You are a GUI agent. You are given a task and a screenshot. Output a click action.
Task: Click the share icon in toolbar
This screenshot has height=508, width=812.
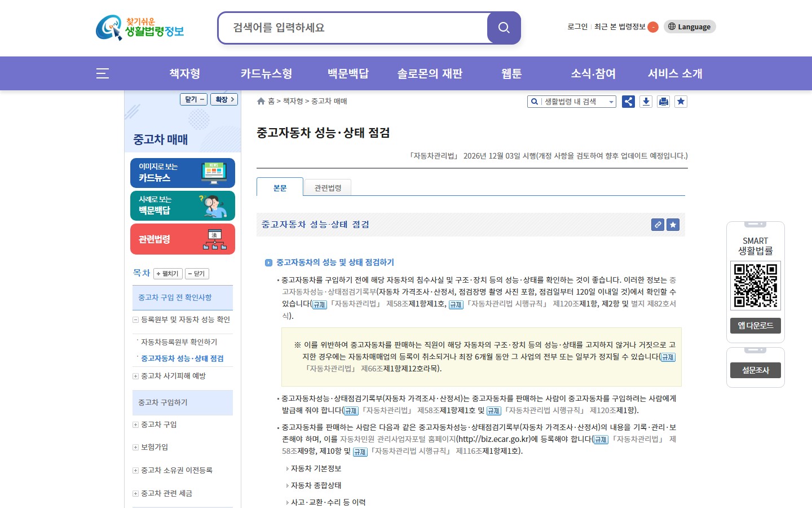[628, 102]
